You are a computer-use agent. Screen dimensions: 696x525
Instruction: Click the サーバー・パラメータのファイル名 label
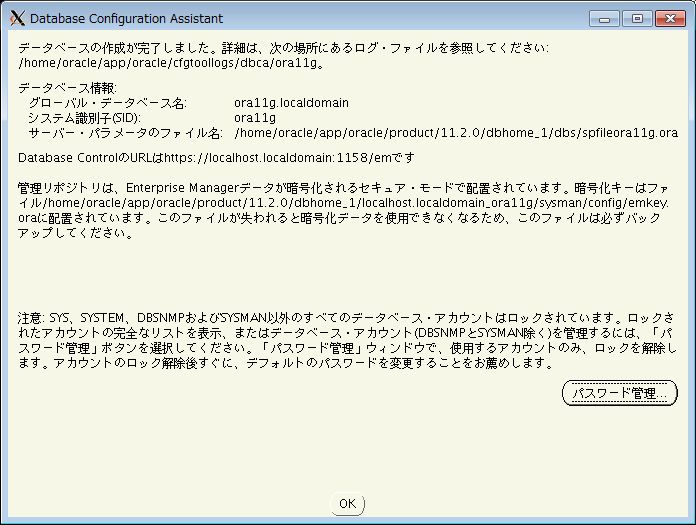point(126,133)
